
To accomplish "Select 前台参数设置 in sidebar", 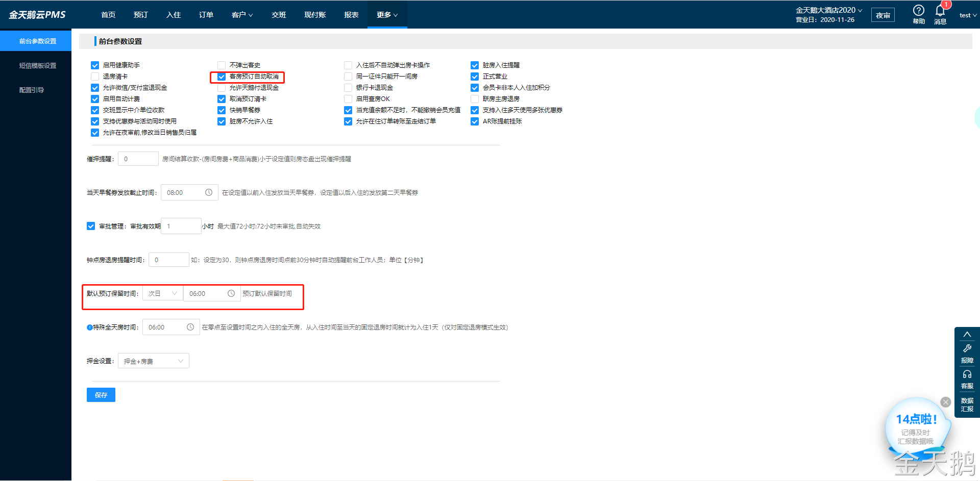I will coord(36,41).
